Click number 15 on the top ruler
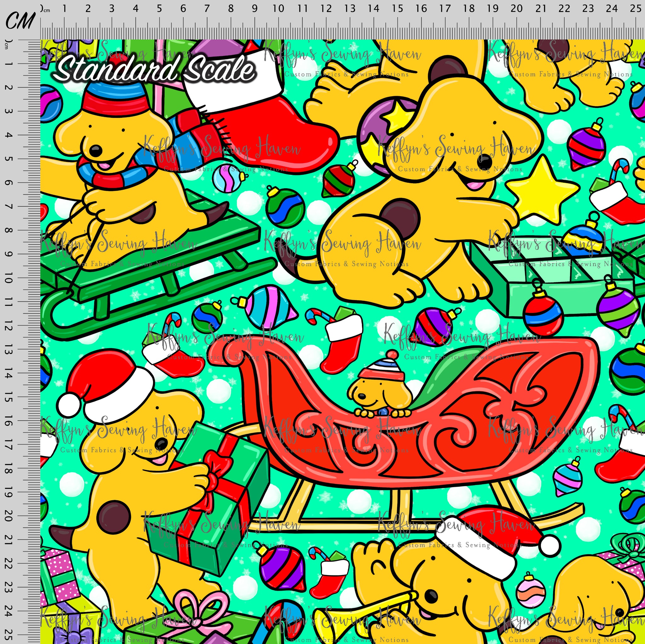The width and height of the screenshot is (645, 644). (x=397, y=8)
